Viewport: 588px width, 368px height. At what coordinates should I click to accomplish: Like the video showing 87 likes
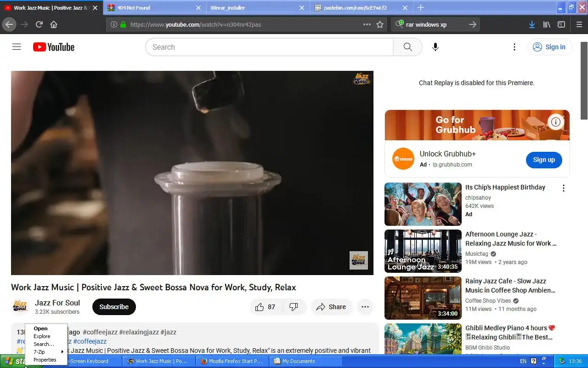point(266,307)
